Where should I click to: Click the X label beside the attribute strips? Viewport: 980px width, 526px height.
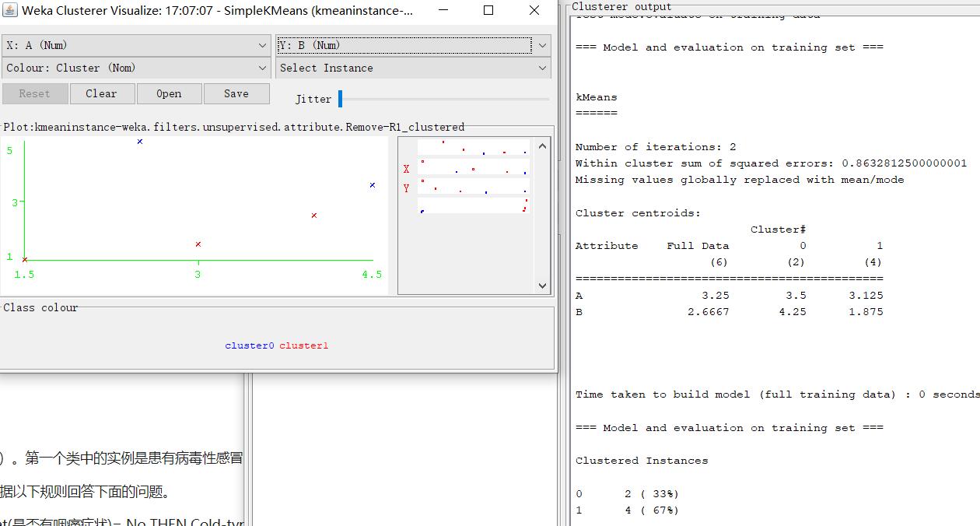(405, 168)
